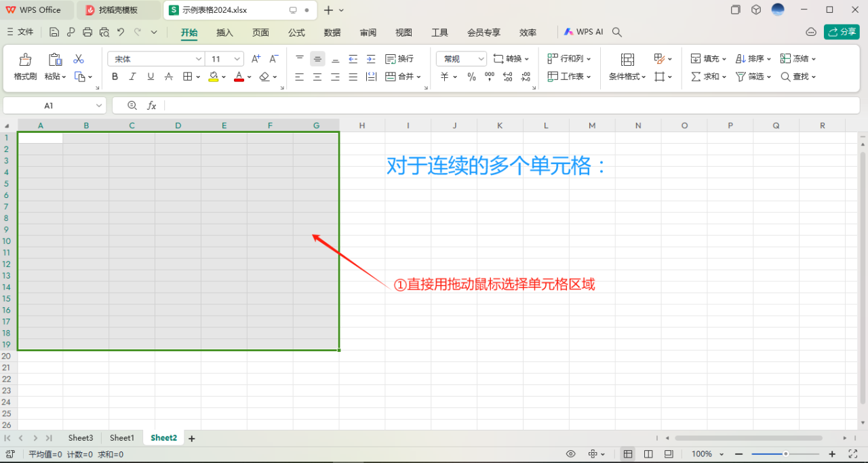Click the Decrease Indent icon

[353, 59]
